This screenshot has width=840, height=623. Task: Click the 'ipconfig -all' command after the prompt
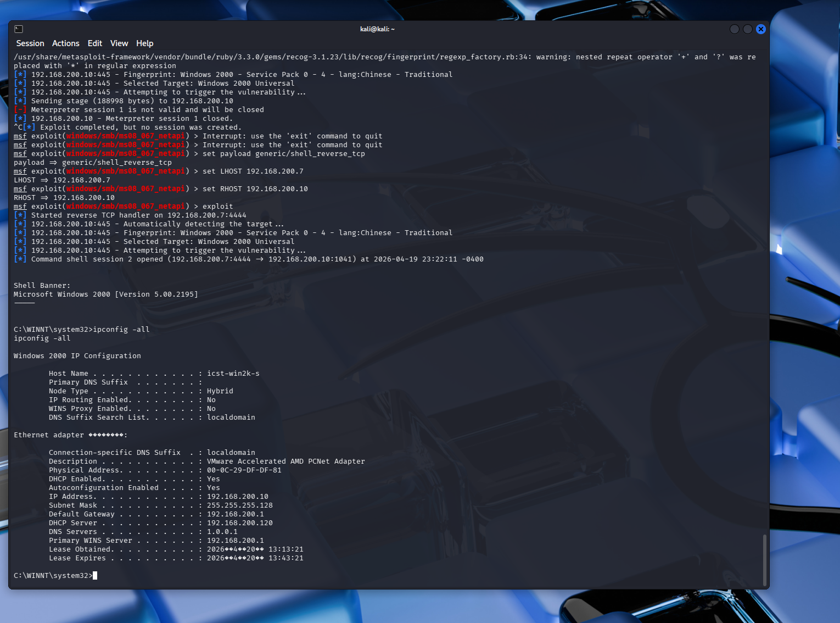pos(121,330)
